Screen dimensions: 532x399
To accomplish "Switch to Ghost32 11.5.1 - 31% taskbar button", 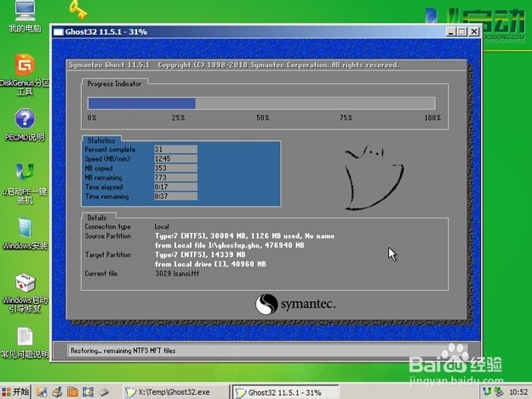I will point(286,392).
